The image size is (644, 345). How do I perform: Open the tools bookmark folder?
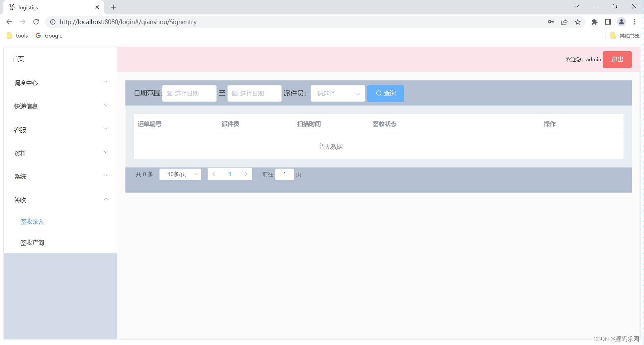click(17, 36)
